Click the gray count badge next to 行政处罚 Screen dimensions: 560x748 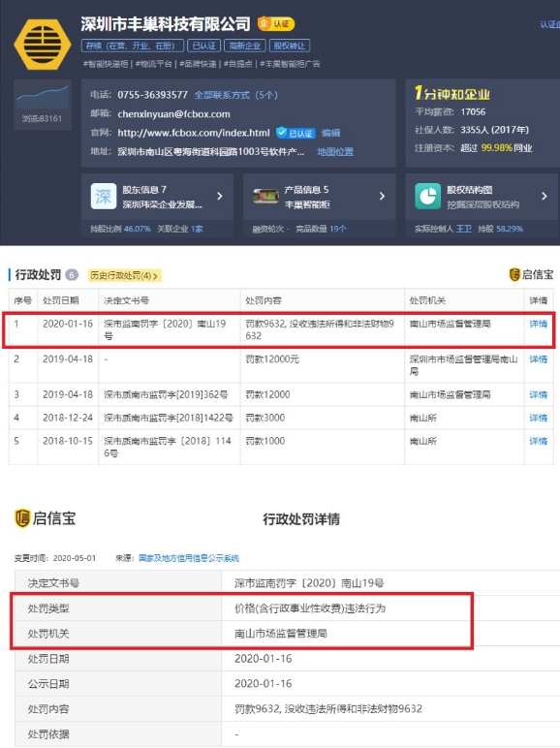point(72,275)
